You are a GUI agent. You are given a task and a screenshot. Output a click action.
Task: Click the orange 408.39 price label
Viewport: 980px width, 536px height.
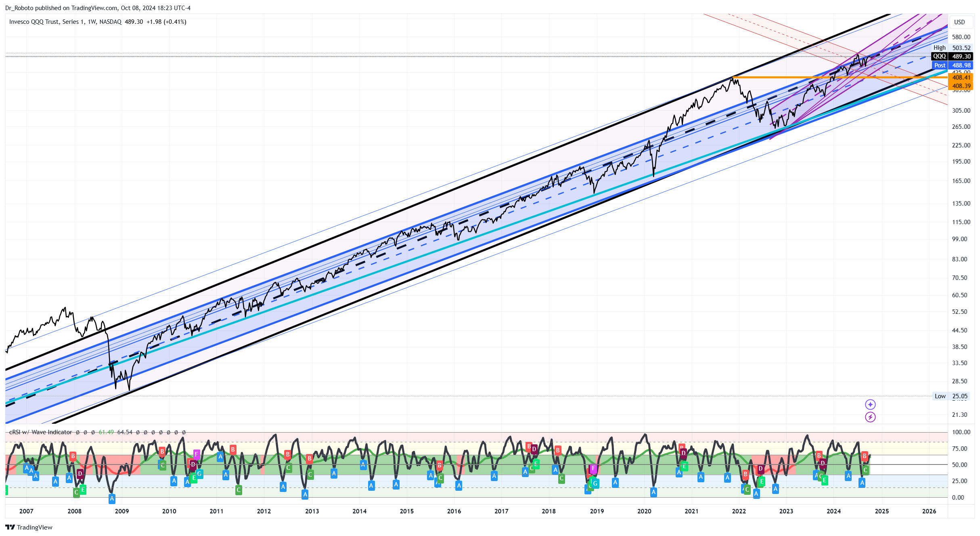(x=961, y=86)
